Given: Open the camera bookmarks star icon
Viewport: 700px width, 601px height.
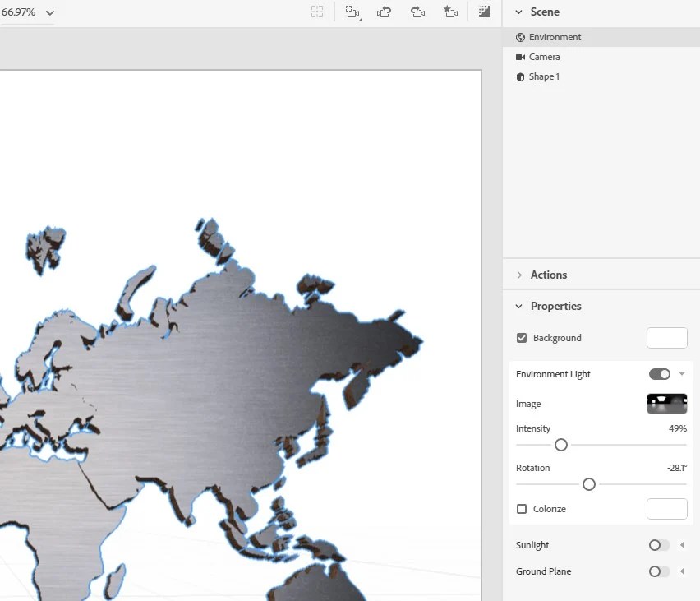Looking at the screenshot, I should coord(450,12).
